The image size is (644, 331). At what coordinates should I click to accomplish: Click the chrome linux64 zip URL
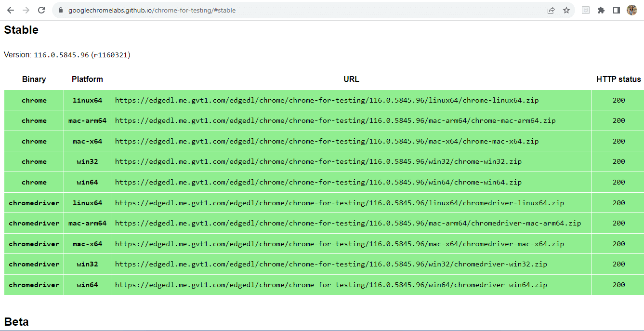tap(327, 100)
